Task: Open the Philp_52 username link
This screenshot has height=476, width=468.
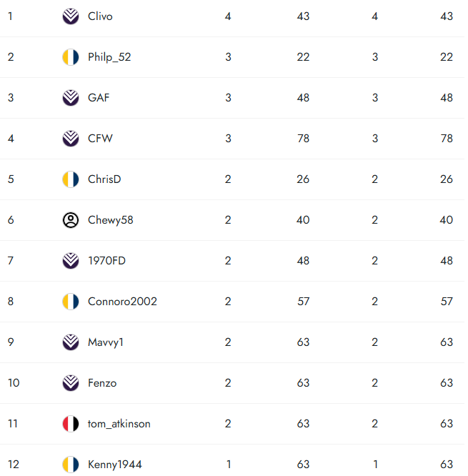Action: (x=109, y=57)
